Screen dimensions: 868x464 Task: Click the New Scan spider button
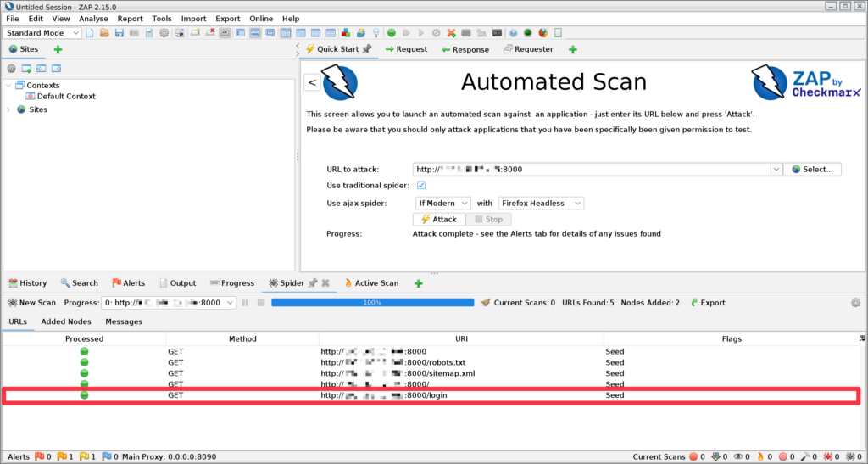point(32,302)
